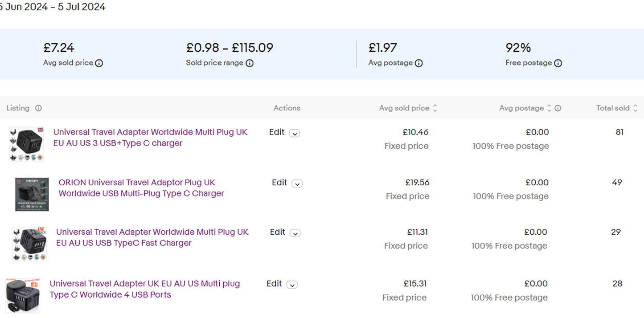Viewport: 644px width, 318px height.
Task: Click Edit for the ORION adaptor listing
Action: (279, 183)
